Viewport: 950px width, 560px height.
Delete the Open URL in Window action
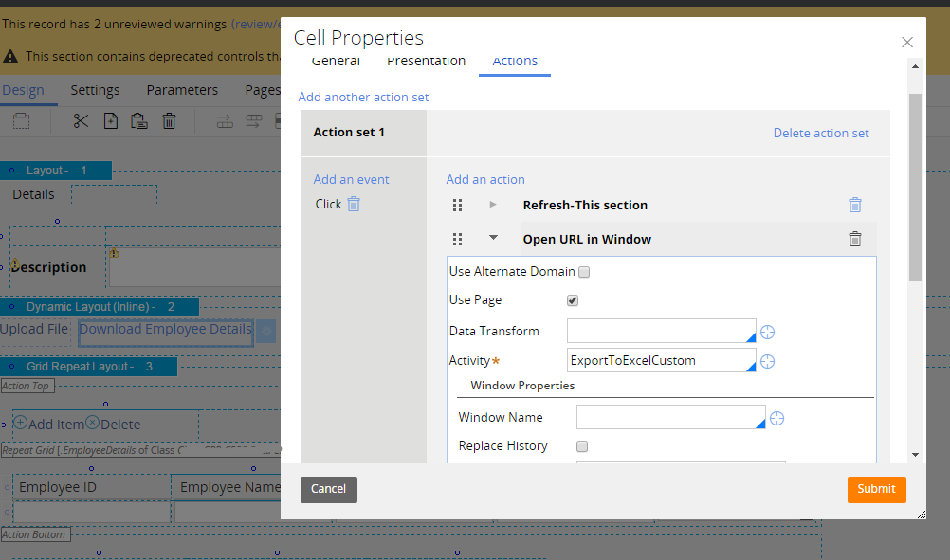[x=855, y=239]
